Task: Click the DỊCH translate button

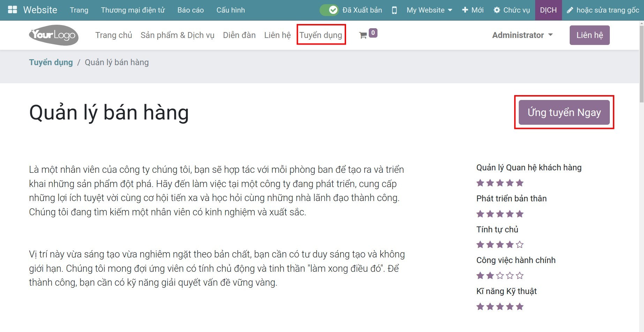Action: (548, 10)
